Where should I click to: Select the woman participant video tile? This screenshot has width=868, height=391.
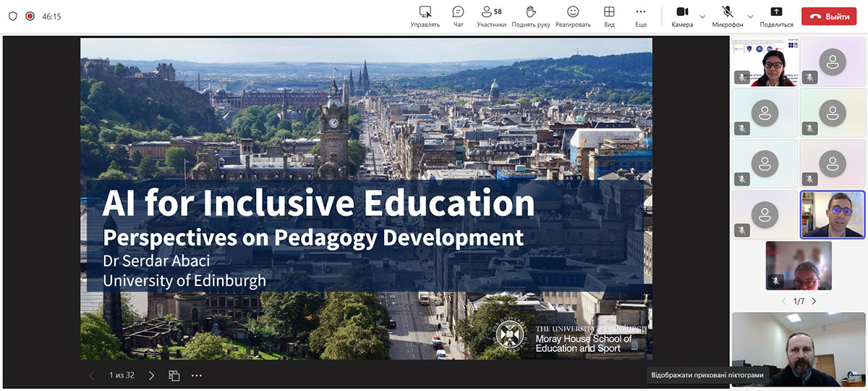(765, 62)
